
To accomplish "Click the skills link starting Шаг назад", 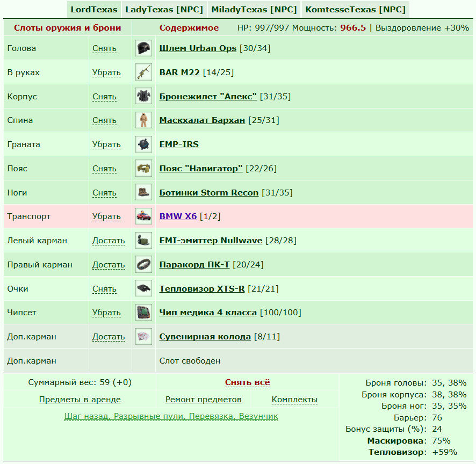I will click(171, 416).
